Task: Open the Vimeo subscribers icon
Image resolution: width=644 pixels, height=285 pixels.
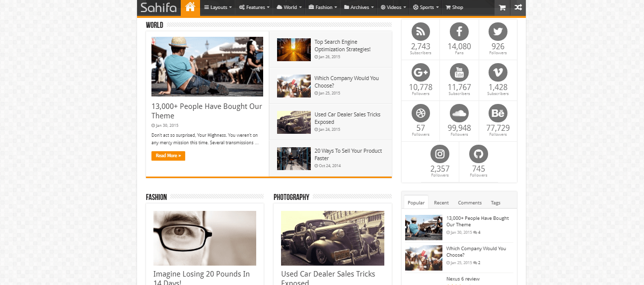Action: pos(498,73)
